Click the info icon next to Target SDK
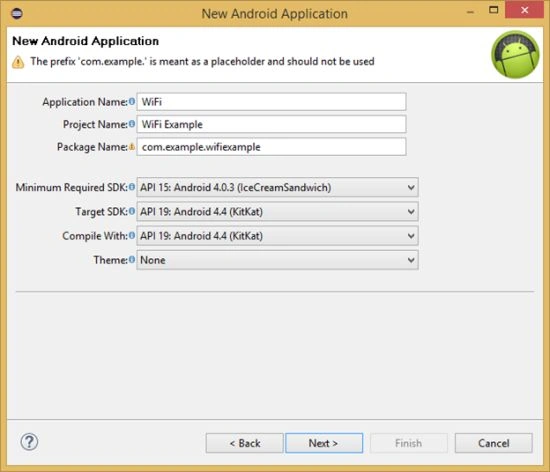 [x=132, y=211]
